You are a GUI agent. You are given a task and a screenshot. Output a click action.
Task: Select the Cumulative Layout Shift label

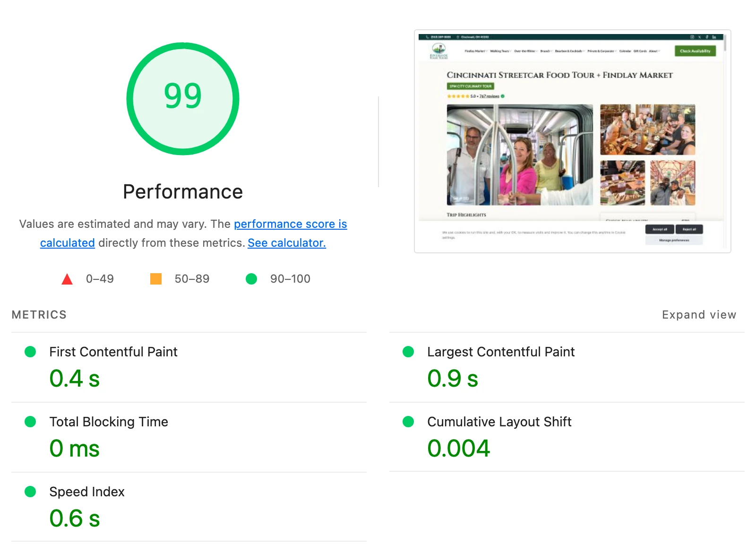coord(499,422)
